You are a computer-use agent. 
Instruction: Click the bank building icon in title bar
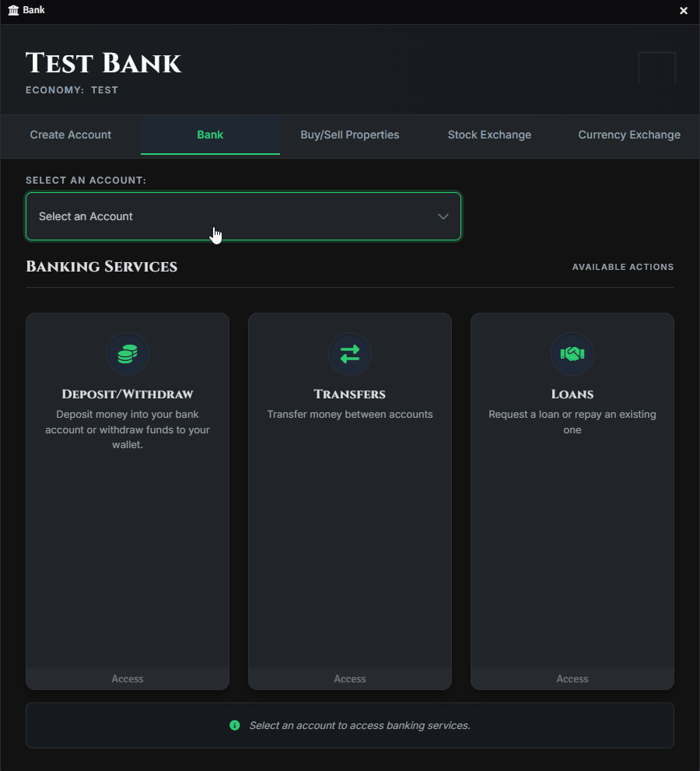click(x=13, y=10)
